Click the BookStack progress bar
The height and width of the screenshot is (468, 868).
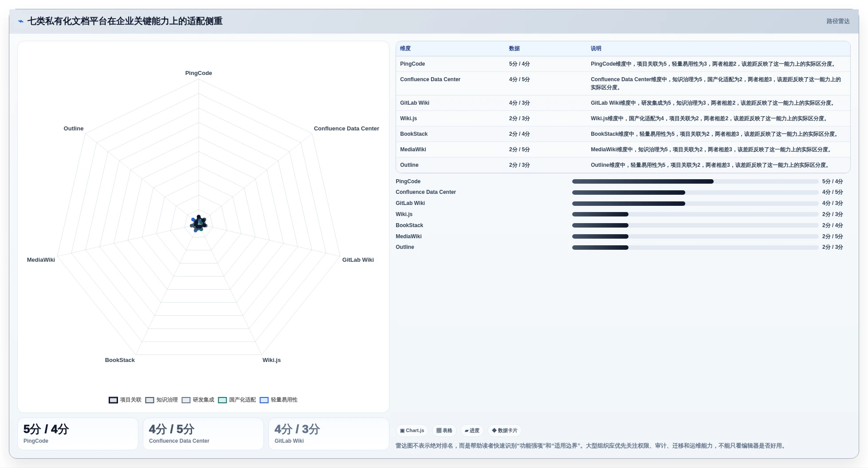coord(695,225)
